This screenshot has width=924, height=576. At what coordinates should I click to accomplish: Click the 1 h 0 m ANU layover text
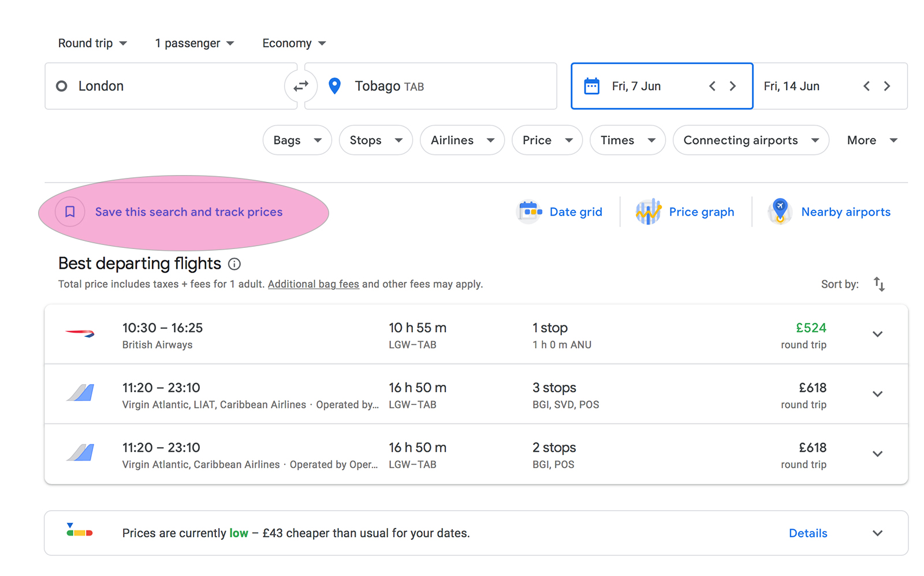pyautogui.click(x=562, y=345)
